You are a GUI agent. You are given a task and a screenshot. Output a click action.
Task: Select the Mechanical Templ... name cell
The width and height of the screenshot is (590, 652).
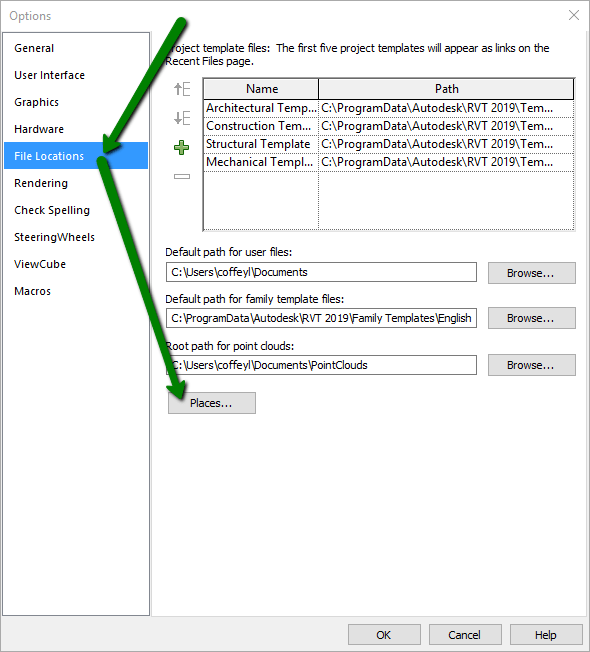click(261, 162)
